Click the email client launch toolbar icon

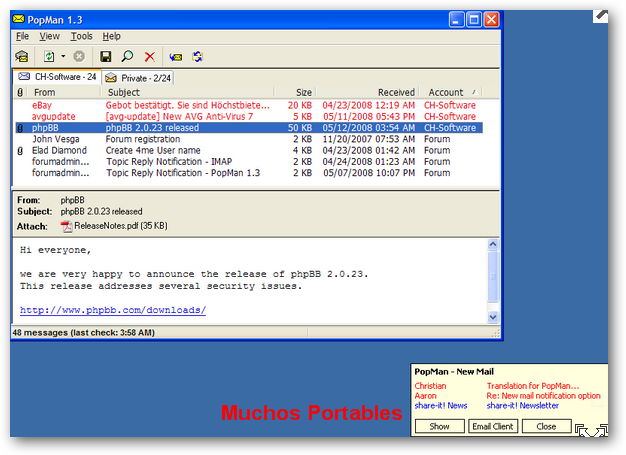[x=22, y=57]
